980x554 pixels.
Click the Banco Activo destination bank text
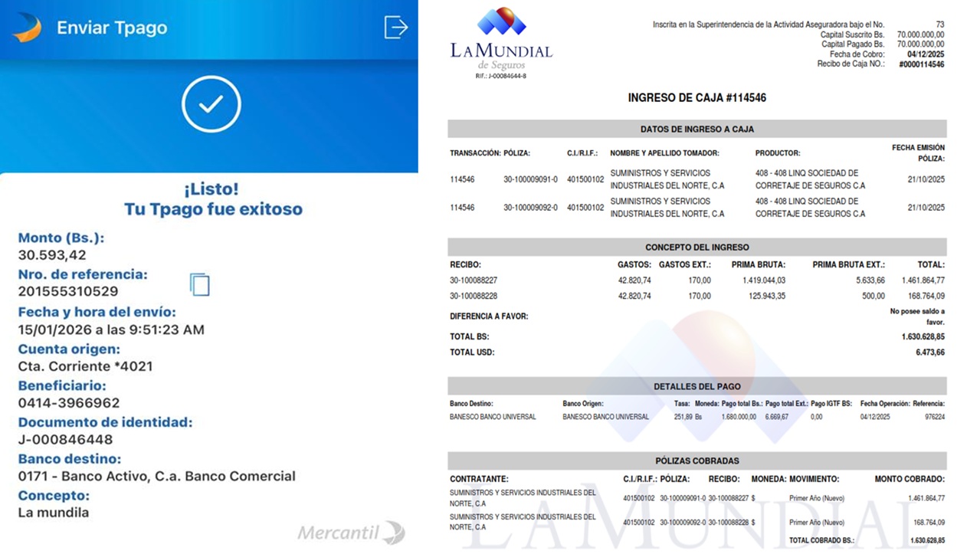pyautogui.click(x=156, y=477)
